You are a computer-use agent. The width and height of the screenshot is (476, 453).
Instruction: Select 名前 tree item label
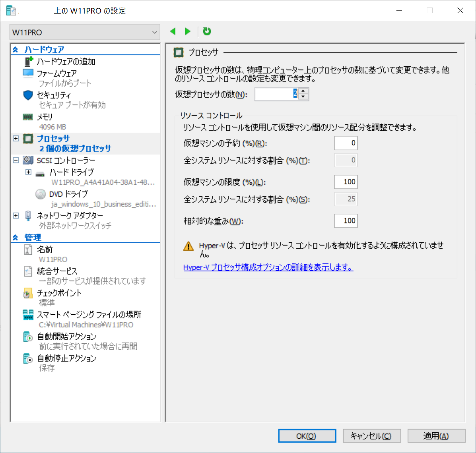click(x=45, y=249)
